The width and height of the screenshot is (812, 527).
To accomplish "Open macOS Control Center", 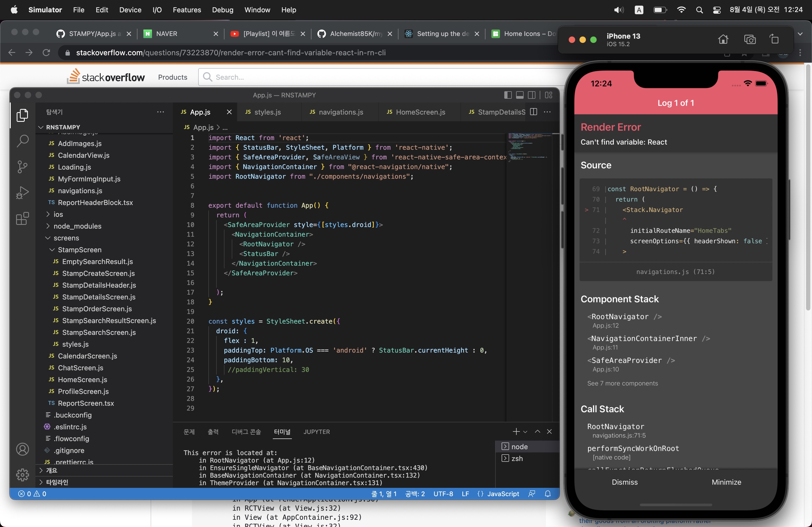I will [x=717, y=10].
